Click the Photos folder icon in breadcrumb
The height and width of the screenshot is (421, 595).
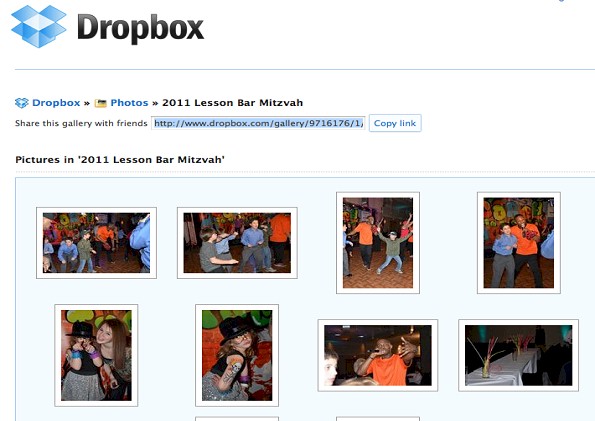101,103
